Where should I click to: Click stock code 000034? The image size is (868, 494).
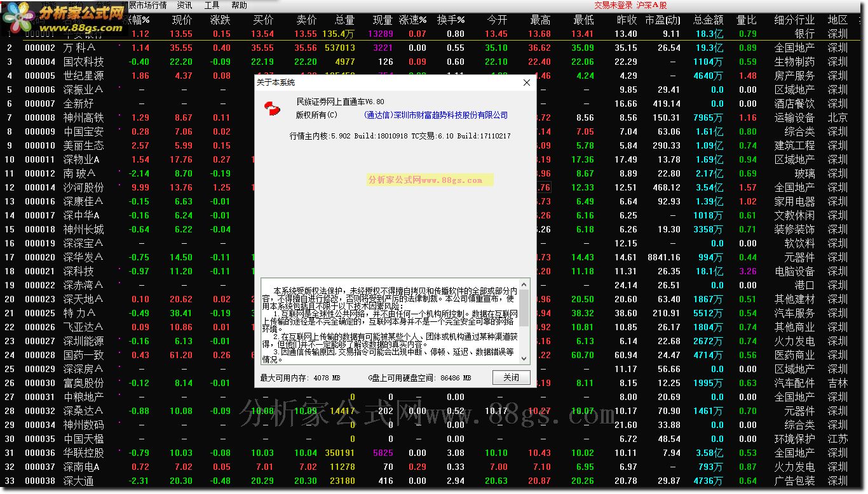pyautogui.click(x=40, y=425)
